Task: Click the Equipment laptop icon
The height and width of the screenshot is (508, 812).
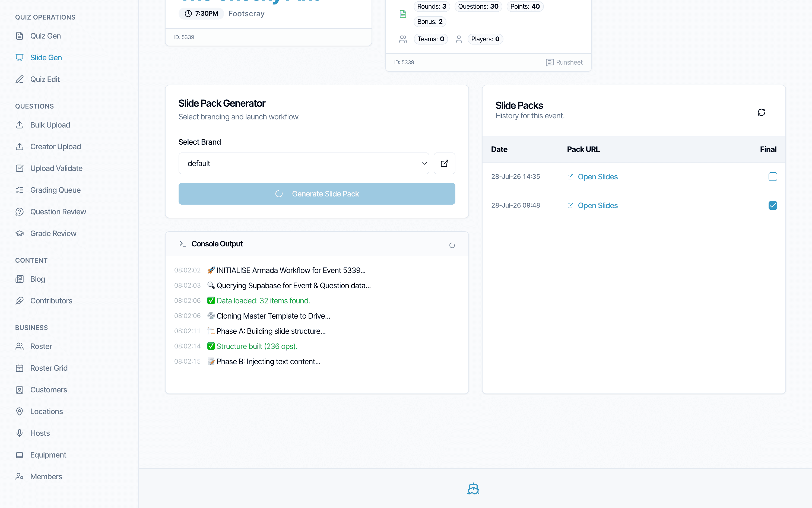Action: [20, 455]
